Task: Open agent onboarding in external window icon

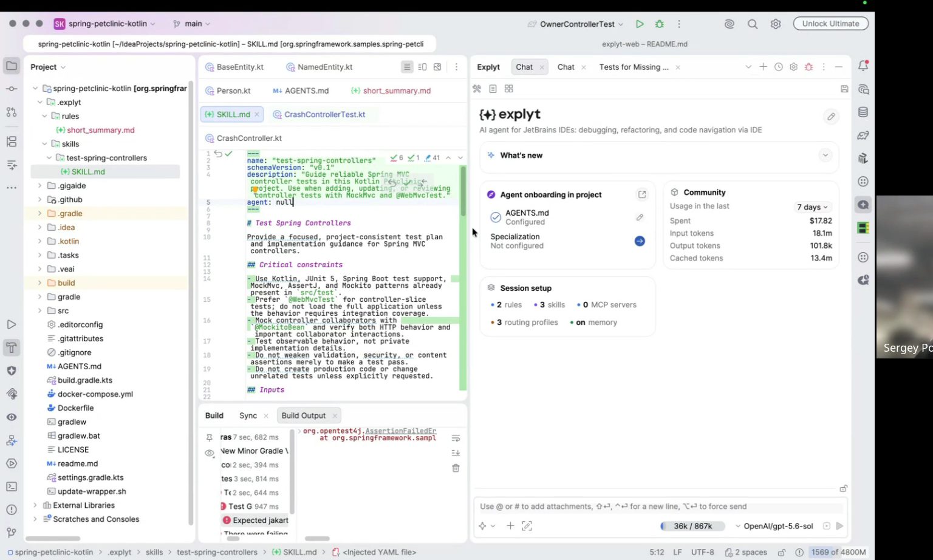Action: click(642, 194)
